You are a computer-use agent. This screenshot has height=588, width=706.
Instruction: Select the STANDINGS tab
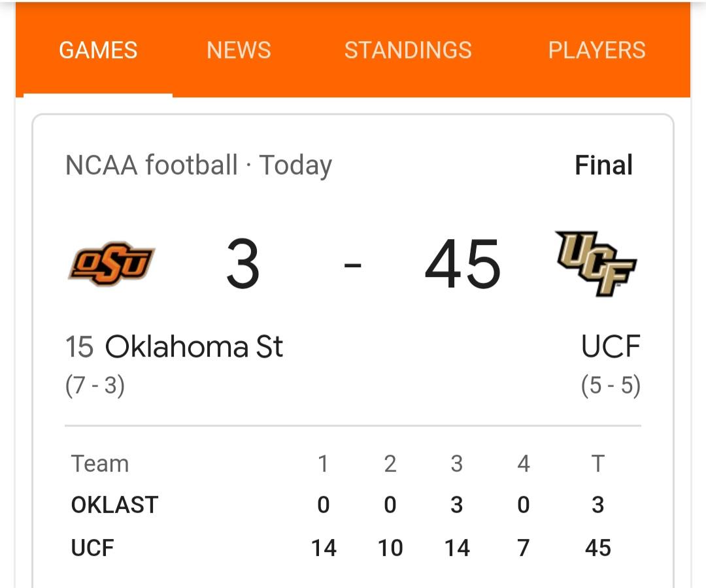(408, 50)
